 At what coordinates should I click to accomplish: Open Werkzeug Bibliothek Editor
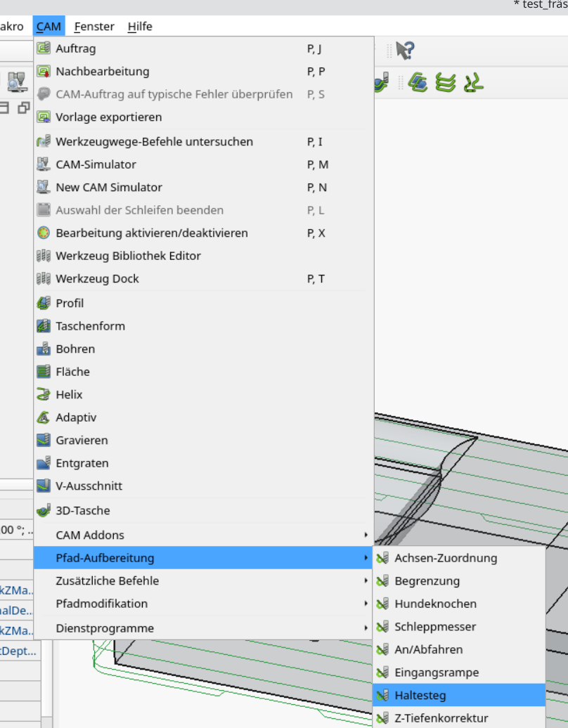tap(128, 256)
